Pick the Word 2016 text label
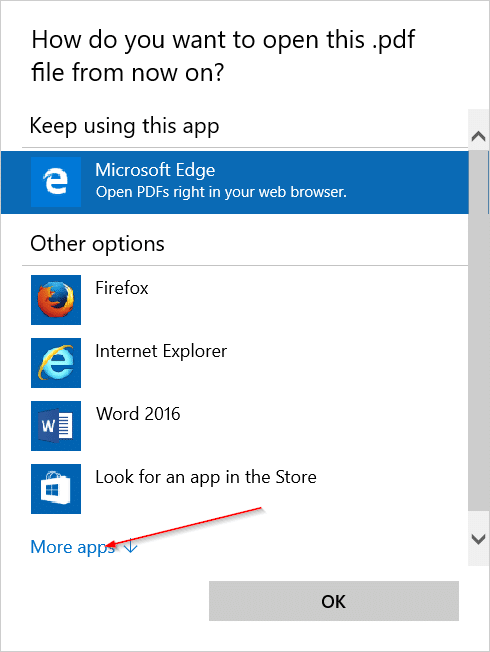 [138, 414]
